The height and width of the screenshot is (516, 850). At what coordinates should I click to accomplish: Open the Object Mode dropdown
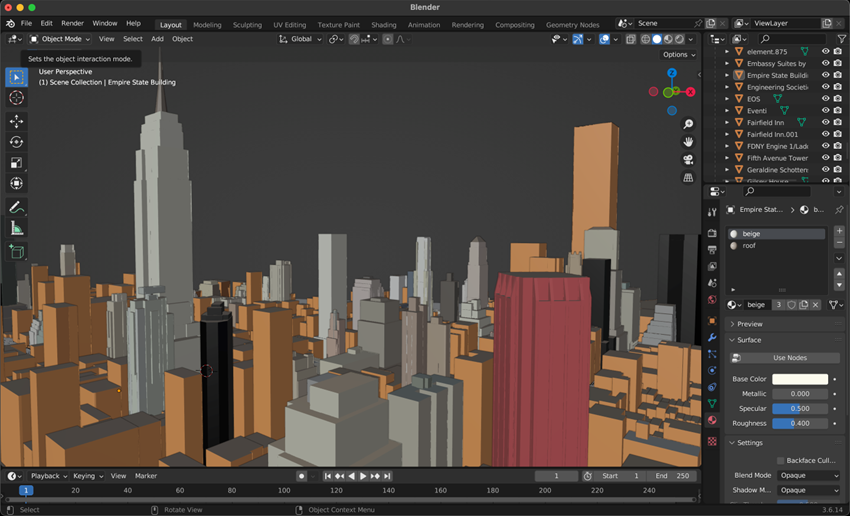[61, 39]
